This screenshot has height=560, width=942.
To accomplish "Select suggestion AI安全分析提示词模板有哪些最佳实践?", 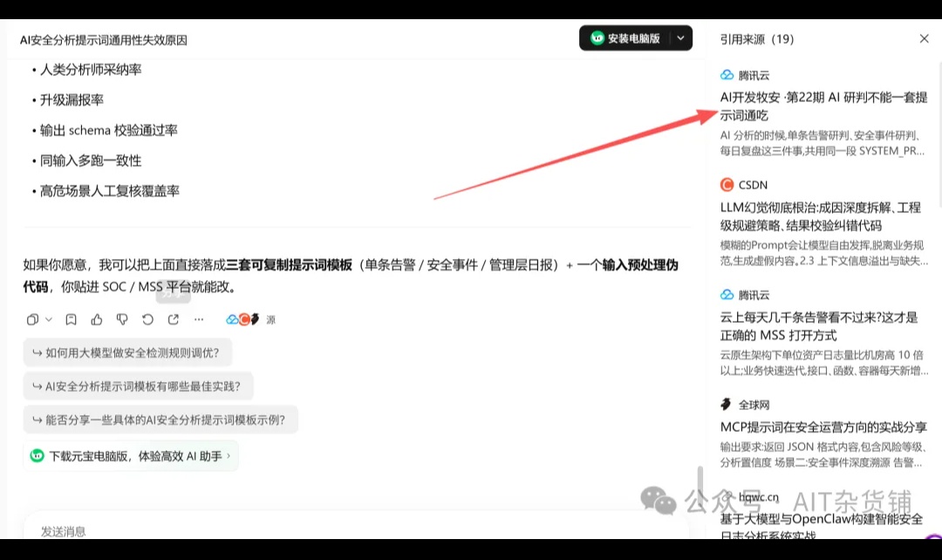I will pyautogui.click(x=138, y=386).
